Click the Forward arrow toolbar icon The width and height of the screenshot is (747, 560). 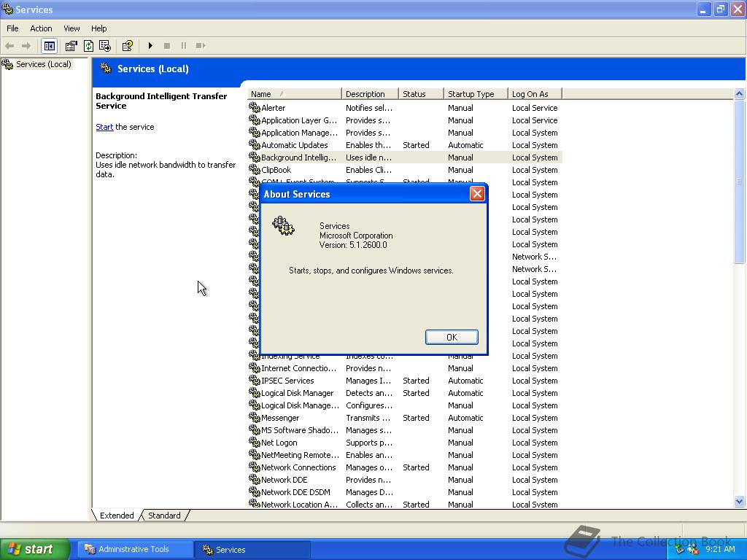pos(26,46)
